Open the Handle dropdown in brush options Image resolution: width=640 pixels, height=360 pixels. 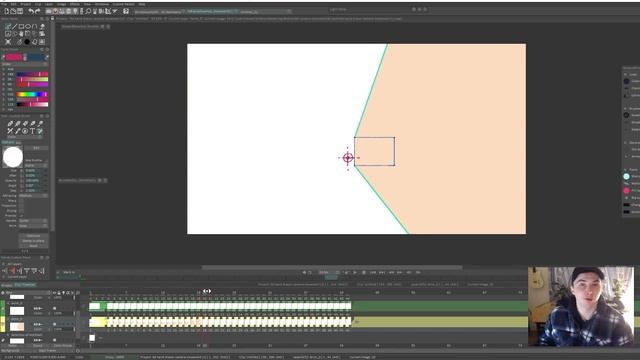click(33, 221)
